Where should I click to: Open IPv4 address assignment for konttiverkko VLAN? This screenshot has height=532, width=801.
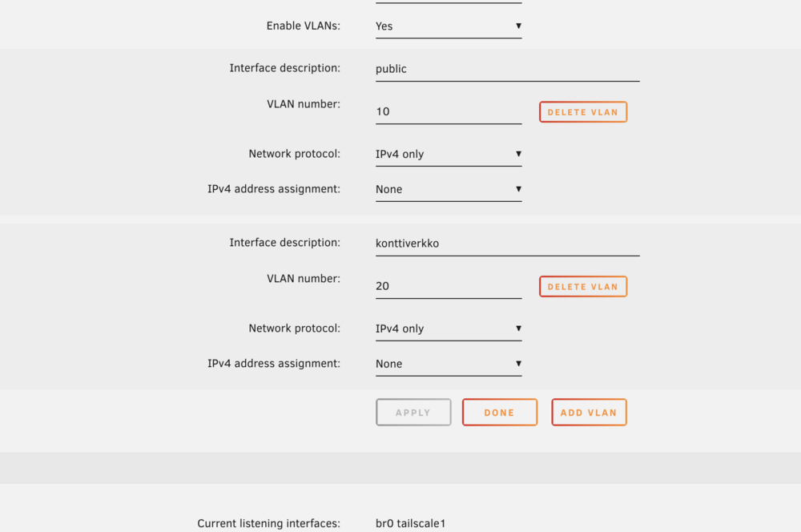[449, 364]
